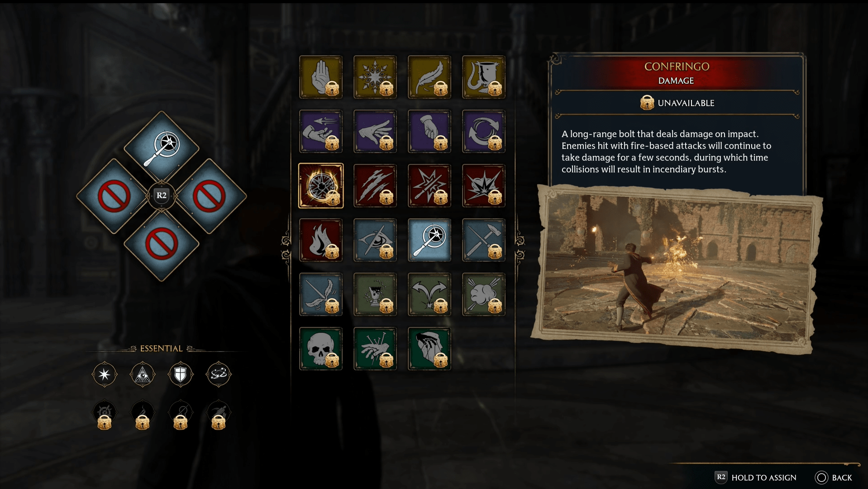Choose the explosion Bombarda spell icon
This screenshot has height=489, width=868.
[484, 186]
